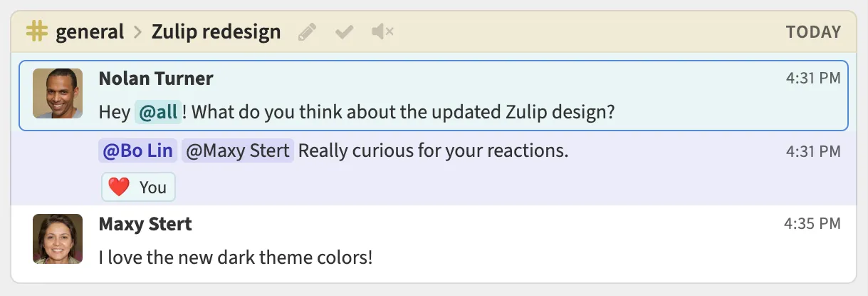Mark the topic as resolved
The image size is (868, 296).
click(345, 32)
